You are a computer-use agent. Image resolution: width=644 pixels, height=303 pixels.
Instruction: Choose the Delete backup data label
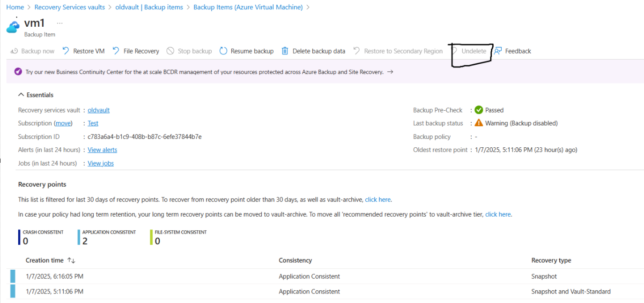(319, 51)
